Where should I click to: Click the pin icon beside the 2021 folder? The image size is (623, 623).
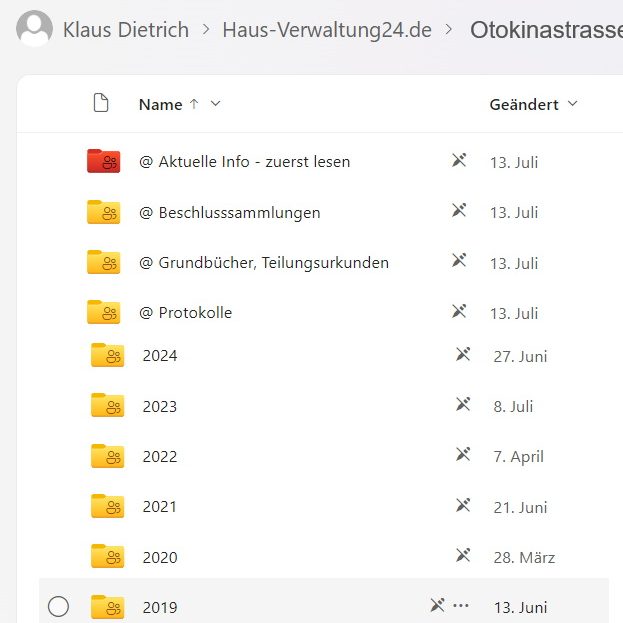point(463,506)
